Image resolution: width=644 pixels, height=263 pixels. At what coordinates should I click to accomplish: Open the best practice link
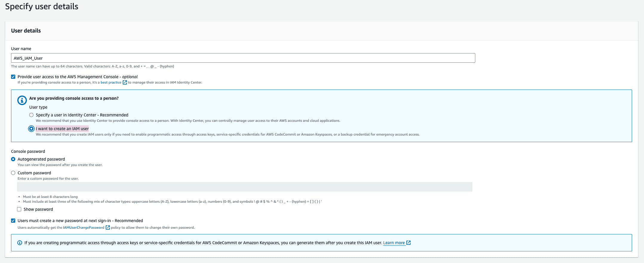pyautogui.click(x=111, y=82)
